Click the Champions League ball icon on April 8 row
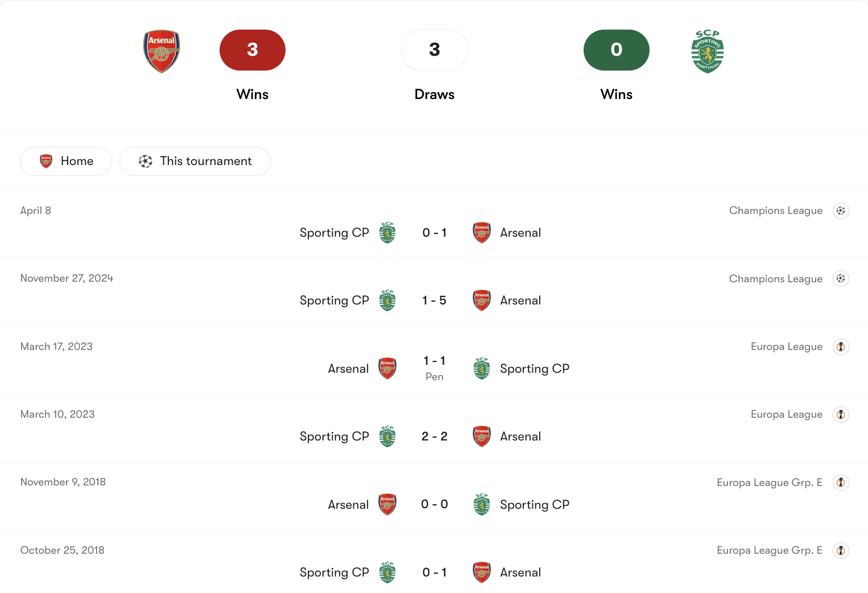The height and width of the screenshot is (593, 868). pyautogui.click(x=841, y=211)
